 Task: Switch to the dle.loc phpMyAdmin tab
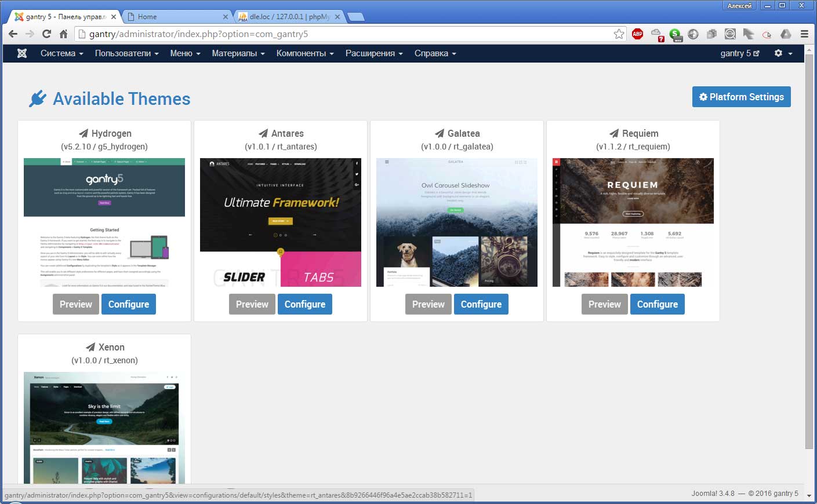click(x=290, y=17)
